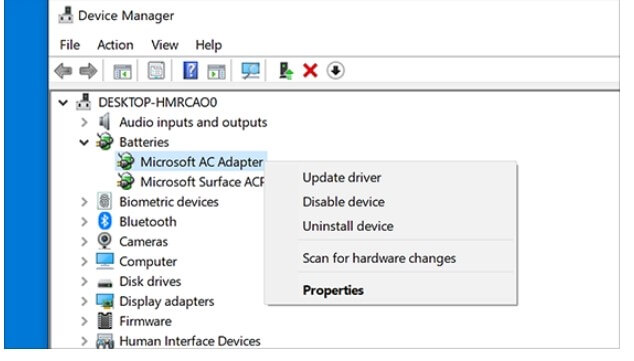Viewport: 634px width, 361px height.
Task: Open the Help menu
Action: pos(209,45)
